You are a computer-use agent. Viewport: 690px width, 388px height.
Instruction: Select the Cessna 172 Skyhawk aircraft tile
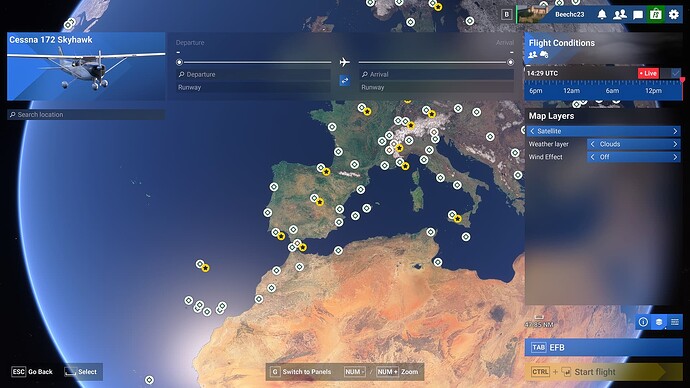pos(86,66)
